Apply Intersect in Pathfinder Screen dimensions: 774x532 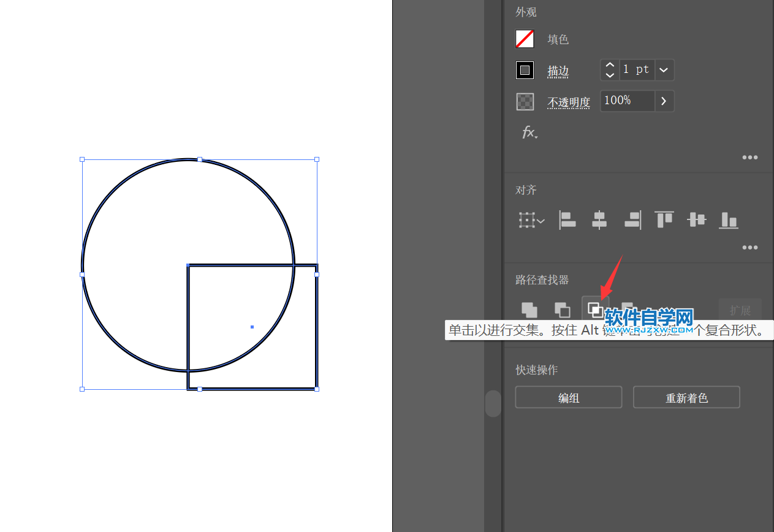click(594, 309)
